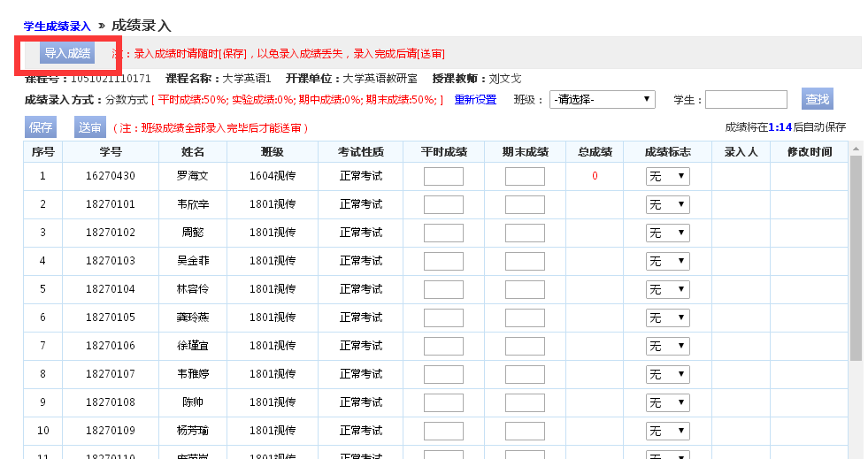Click the 总成绩 column header
Image resolution: width=868 pixels, height=459 pixels.
click(595, 152)
